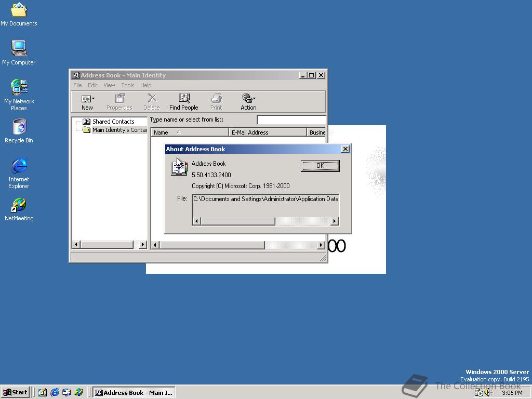Select My Documents desktop icon
Screen dimensions: 532x399
tap(19, 15)
